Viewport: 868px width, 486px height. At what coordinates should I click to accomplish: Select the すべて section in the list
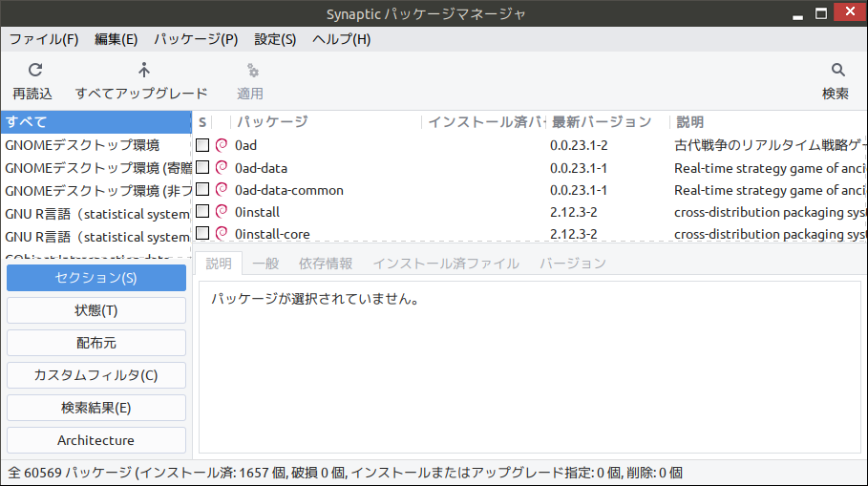tap(96, 122)
